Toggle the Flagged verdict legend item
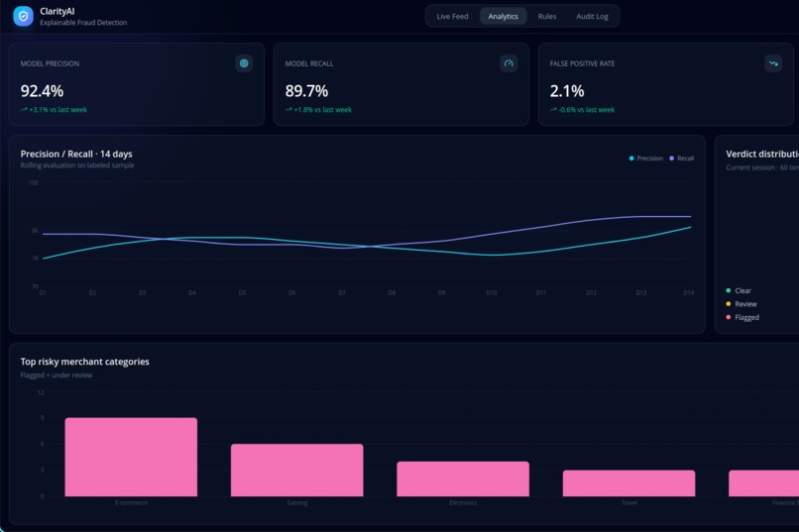This screenshot has width=799, height=532. (x=742, y=317)
